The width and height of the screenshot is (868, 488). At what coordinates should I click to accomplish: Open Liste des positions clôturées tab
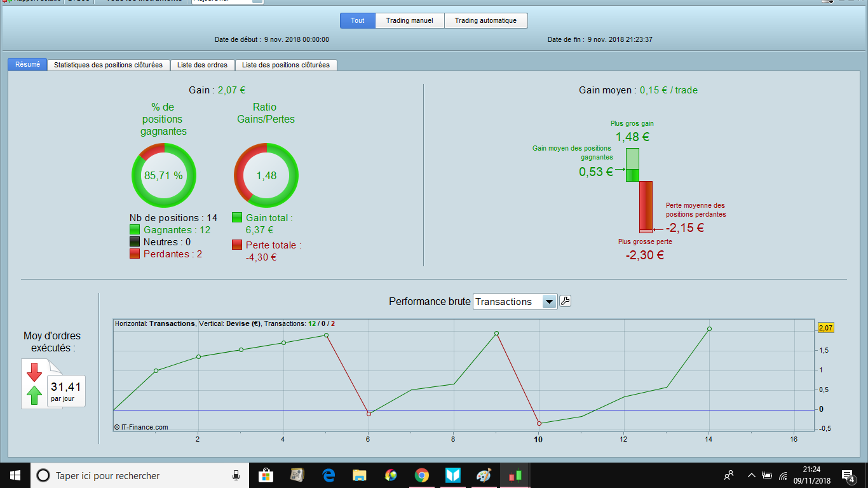click(x=286, y=65)
